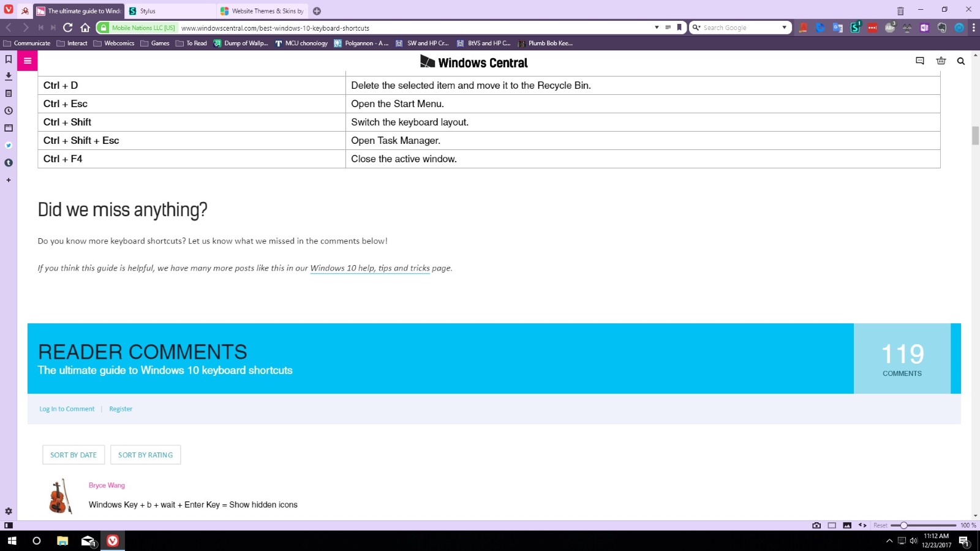Choose search engine via magnifier dropdown
Viewport: 980px width, 551px height.
(x=696, y=28)
